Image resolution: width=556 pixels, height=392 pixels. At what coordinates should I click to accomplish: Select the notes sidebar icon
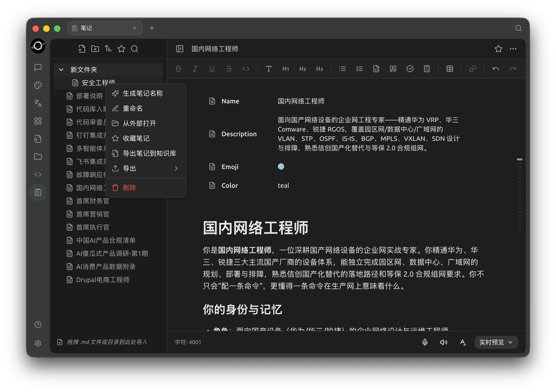(x=38, y=192)
